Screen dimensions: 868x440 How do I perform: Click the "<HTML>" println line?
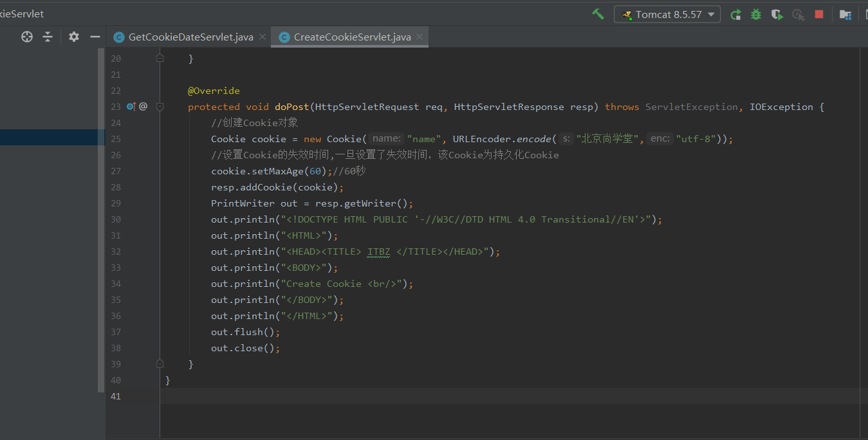pos(275,235)
